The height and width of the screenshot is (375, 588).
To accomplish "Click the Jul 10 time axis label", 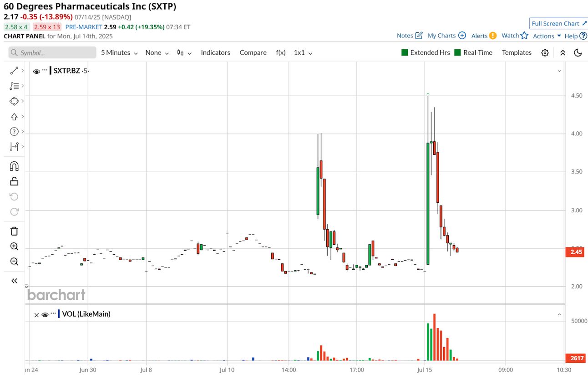I will point(227,370).
